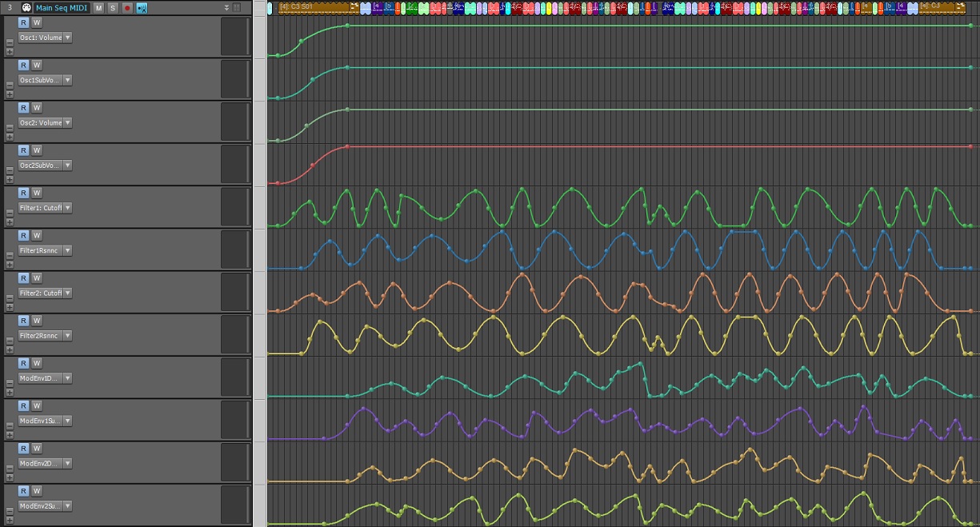Collapse automation lanes with double-chevron icon
980x527 pixels.
(227, 8)
